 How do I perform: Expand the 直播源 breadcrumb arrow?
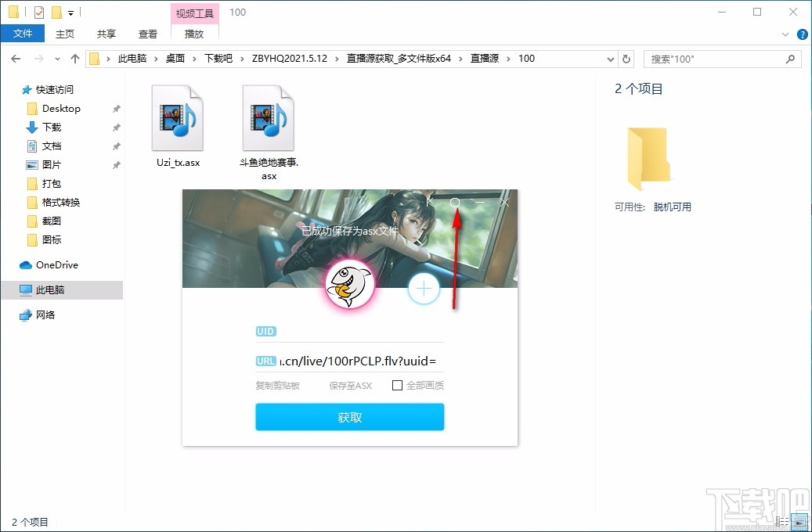(507, 58)
